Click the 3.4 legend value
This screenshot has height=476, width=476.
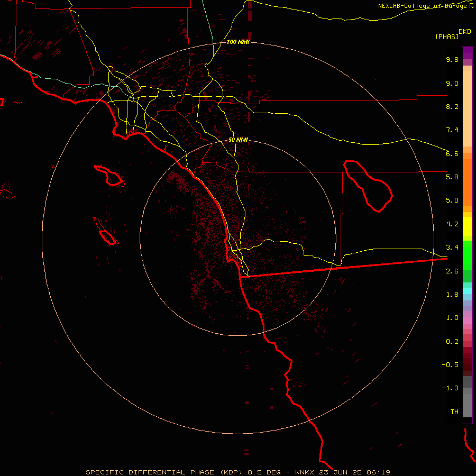click(x=452, y=248)
